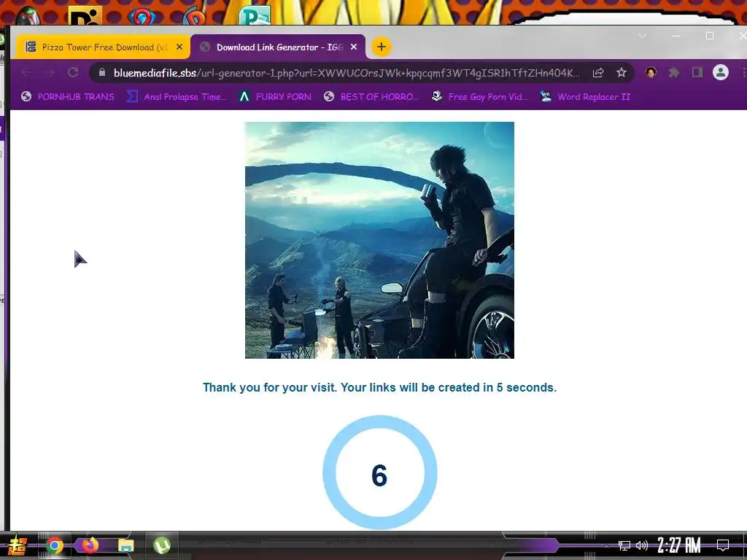The height and width of the screenshot is (560, 747).
Task: Close the Pizza Tower Free Download tab
Action: point(179,47)
